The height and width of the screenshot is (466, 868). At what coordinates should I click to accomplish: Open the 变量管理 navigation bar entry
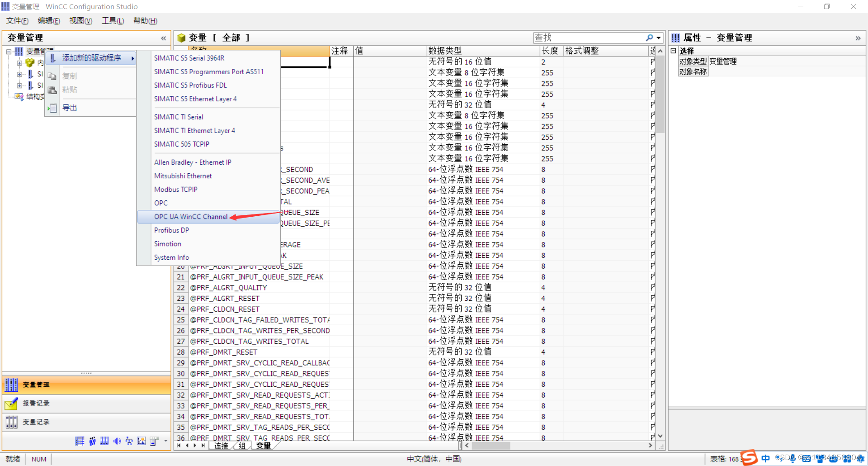click(x=86, y=385)
